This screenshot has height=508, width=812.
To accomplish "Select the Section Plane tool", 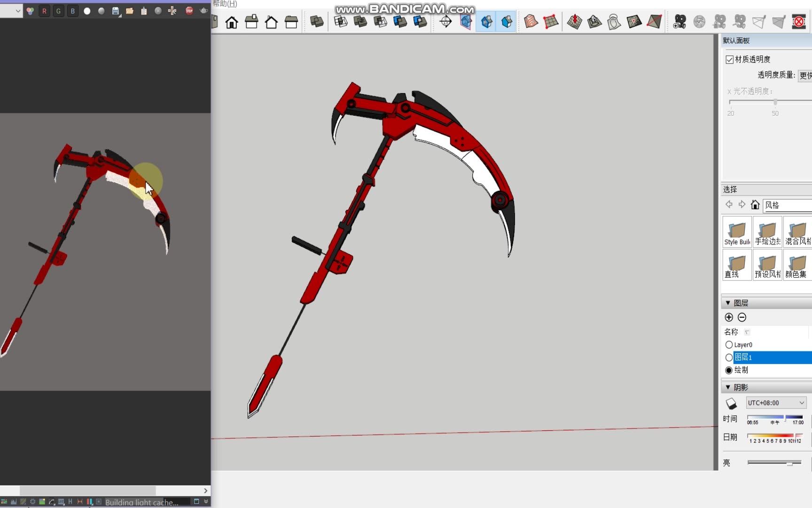I will (446, 22).
